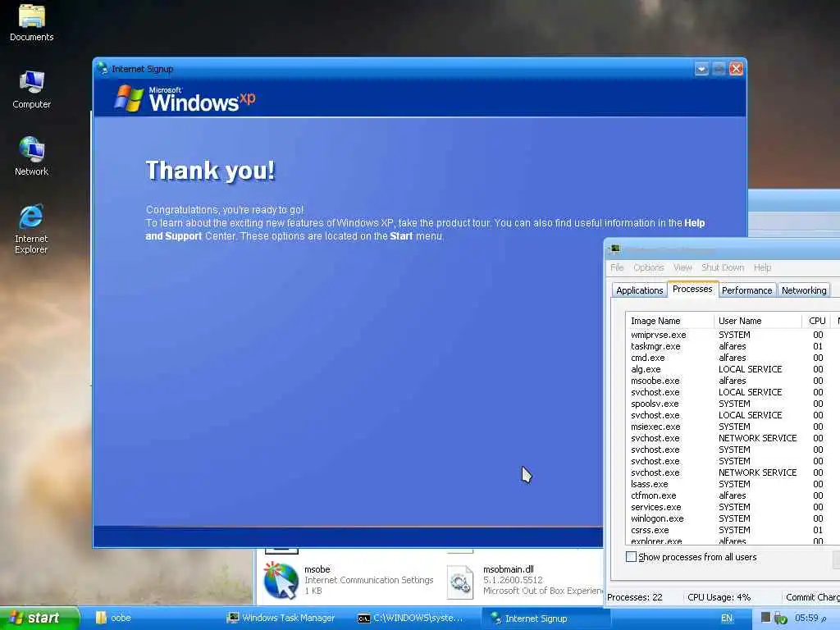The width and height of the screenshot is (840, 630).
Task: Switch to the Networking tab
Action: point(804,290)
